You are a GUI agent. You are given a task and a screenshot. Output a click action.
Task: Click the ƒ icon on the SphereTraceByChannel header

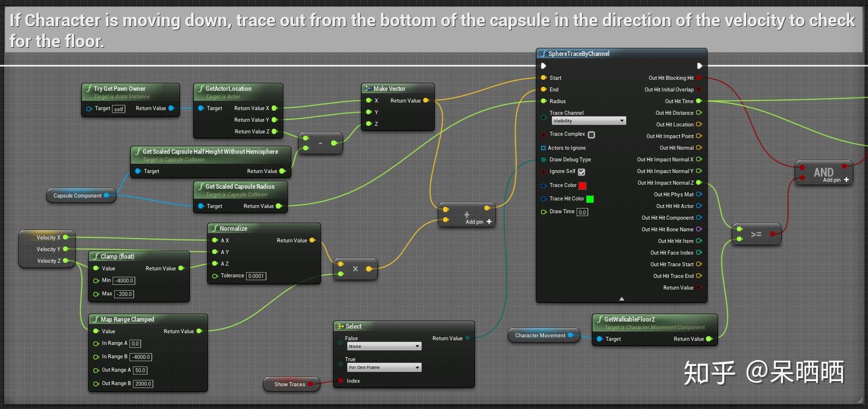pyautogui.click(x=543, y=53)
